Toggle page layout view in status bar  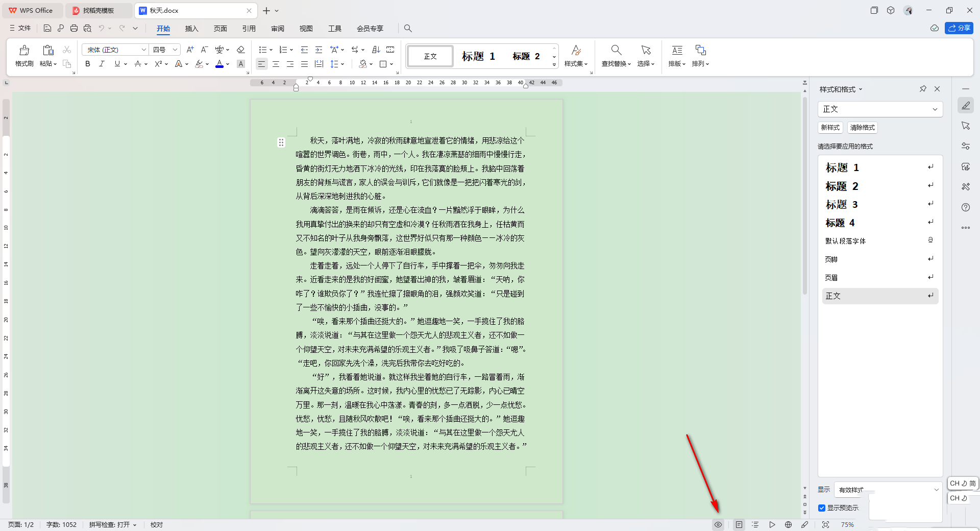[739, 524]
